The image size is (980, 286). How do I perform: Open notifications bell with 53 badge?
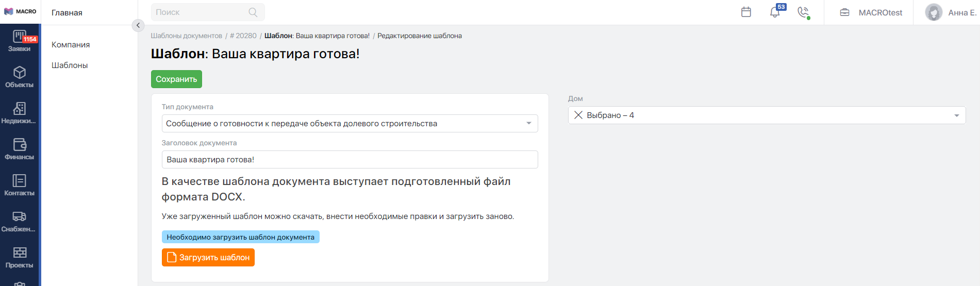click(x=775, y=12)
